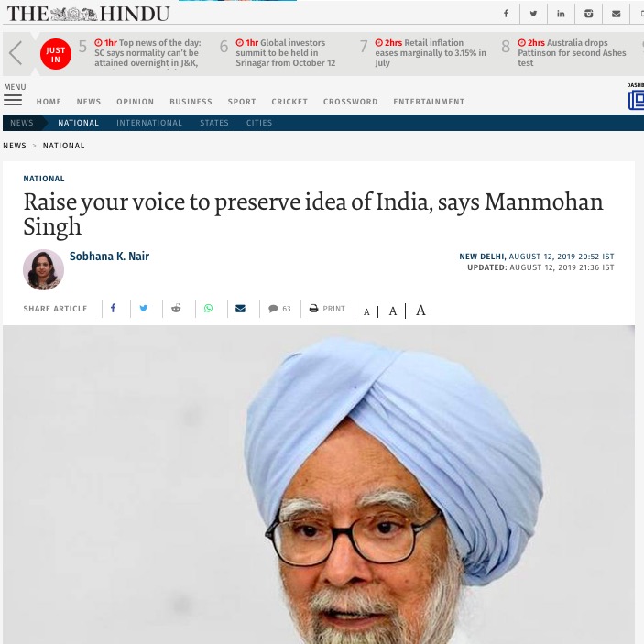This screenshot has width=644, height=644.
Task: Share article on Reddit
Action: point(176,308)
